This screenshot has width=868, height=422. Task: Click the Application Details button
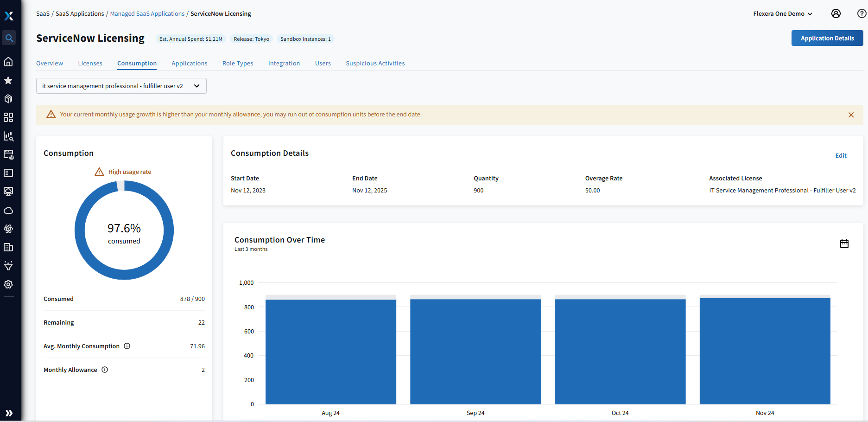(x=827, y=38)
